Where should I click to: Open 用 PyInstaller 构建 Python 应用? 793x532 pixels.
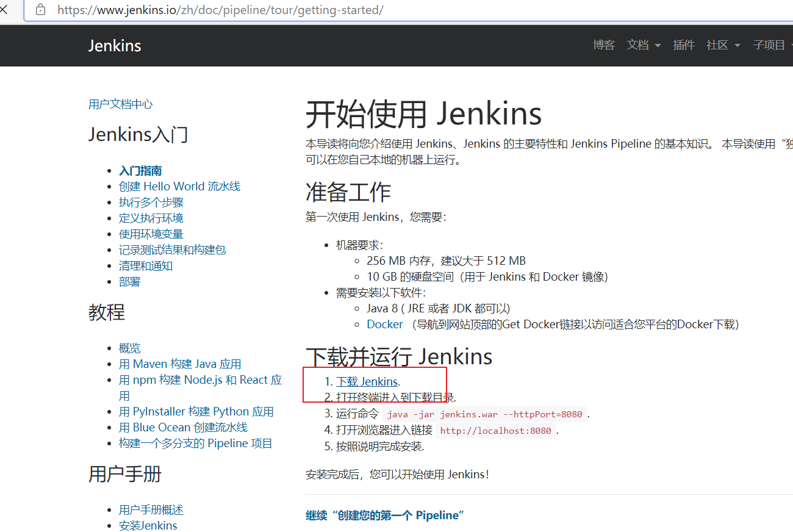click(196, 412)
